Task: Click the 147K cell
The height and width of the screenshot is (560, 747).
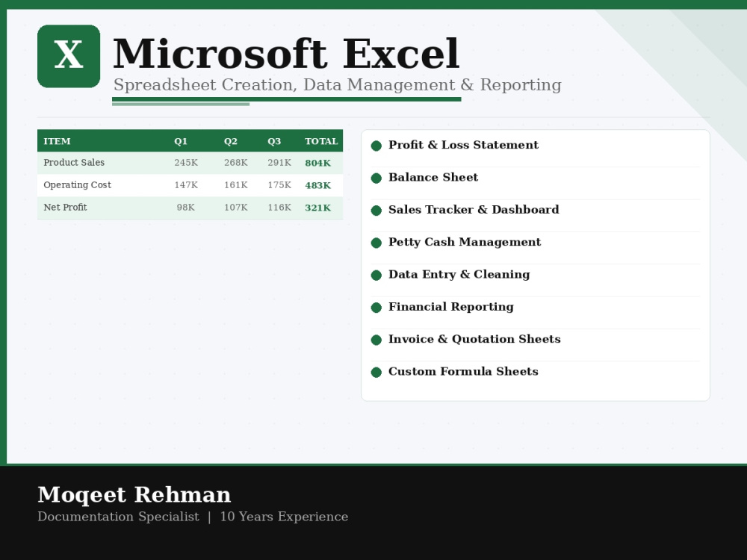Action: tap(186, 185)
